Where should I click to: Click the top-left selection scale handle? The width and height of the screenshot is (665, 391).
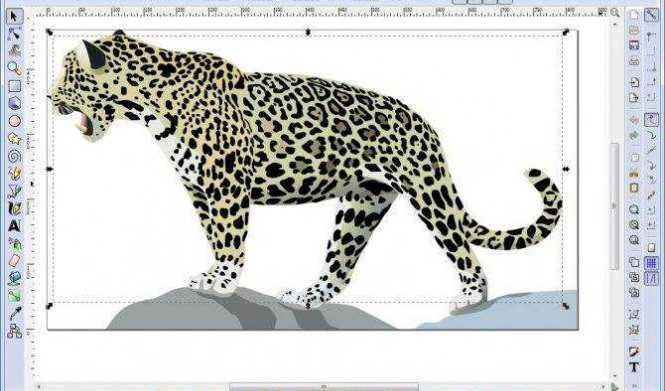pos(49,32)
